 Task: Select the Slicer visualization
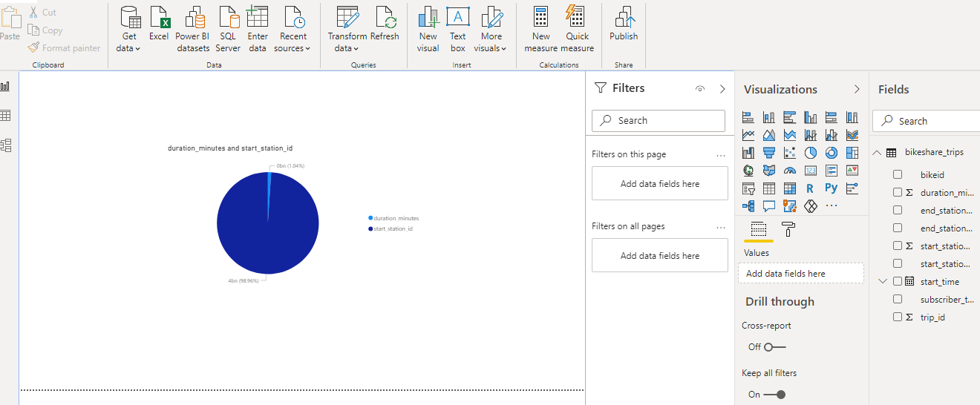748,188
